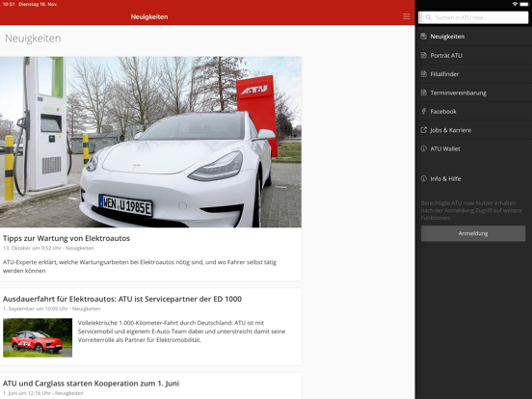Image resolution: width=532 pixels, height=399 pixels.
Task: Check the battery status icon
Action: [x=524, y=4]
